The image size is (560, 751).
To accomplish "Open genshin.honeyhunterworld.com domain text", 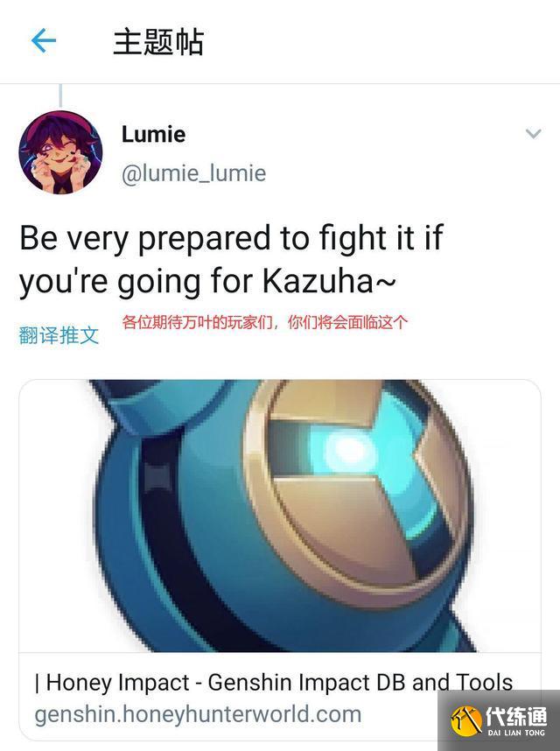I will 198,714.
